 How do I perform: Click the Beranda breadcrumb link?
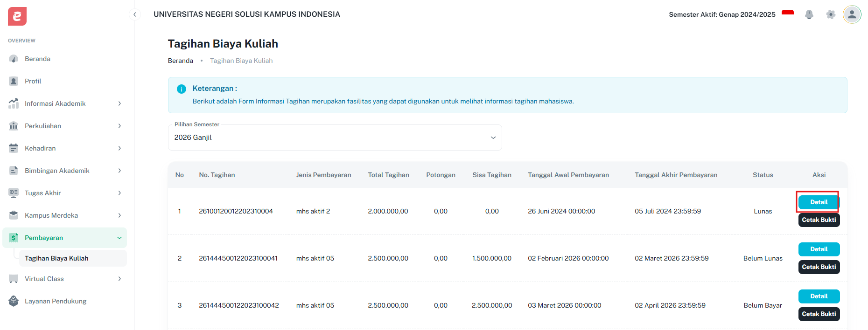pyautogui.click(x=181, y=61)
